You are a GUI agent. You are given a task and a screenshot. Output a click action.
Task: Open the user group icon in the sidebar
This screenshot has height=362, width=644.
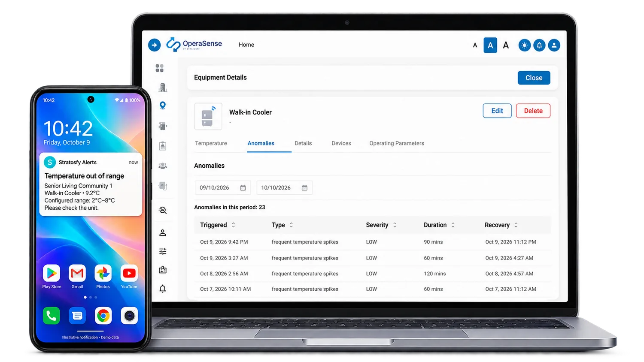[x=163, y=166]
